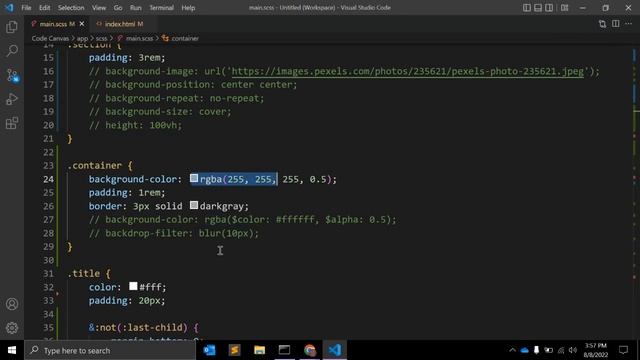The width and height of the screenshot is (640, 360).
Task: Open Google Chrome from the taskbar
Action: 309,350
